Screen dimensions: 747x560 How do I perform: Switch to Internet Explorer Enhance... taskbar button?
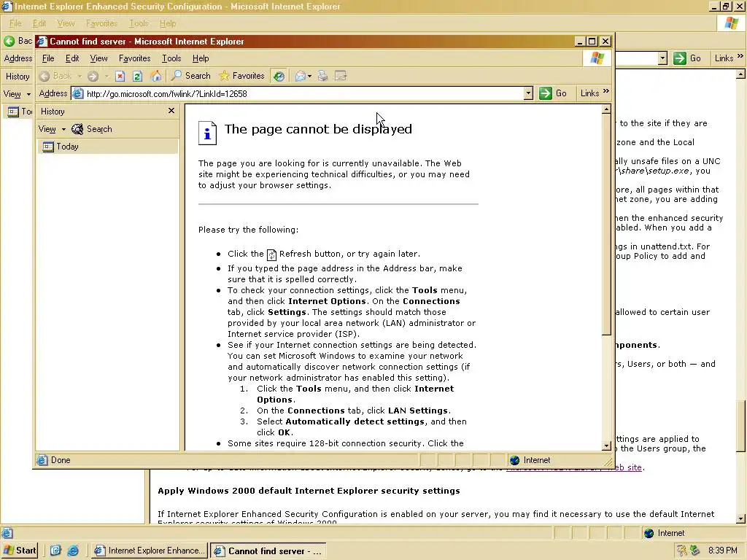point(149,551)
